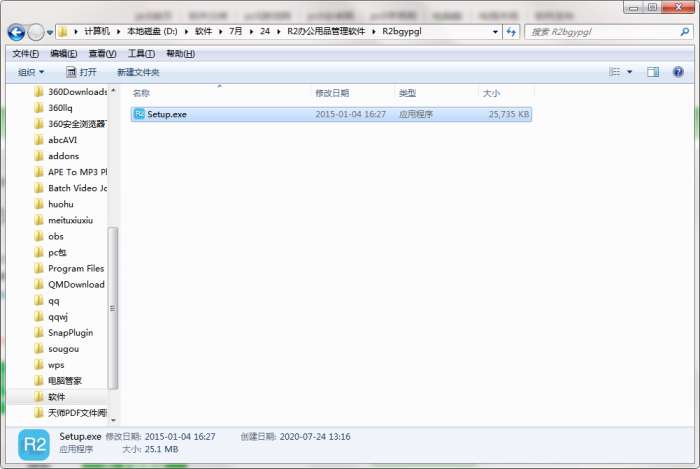Select the 360Downloads folder in tree
Screen dimensions: 700x469
pyautogui.click(x=71, y=92)
